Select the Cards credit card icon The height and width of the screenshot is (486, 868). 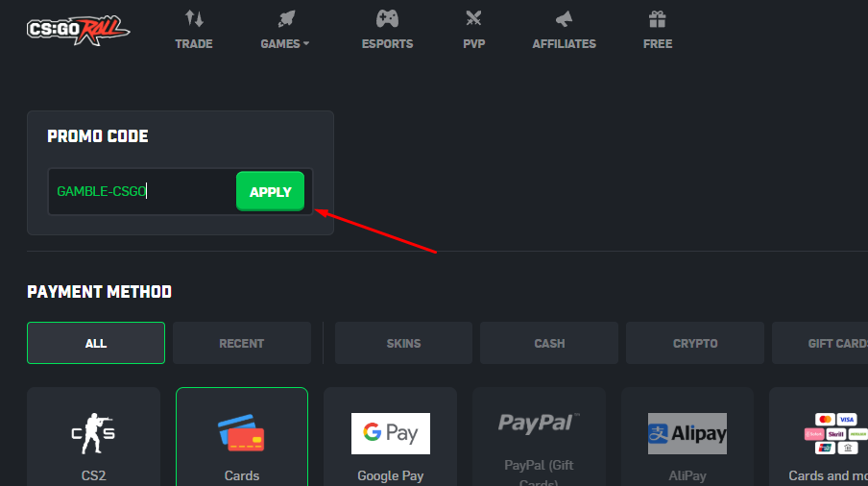[241, 433]
